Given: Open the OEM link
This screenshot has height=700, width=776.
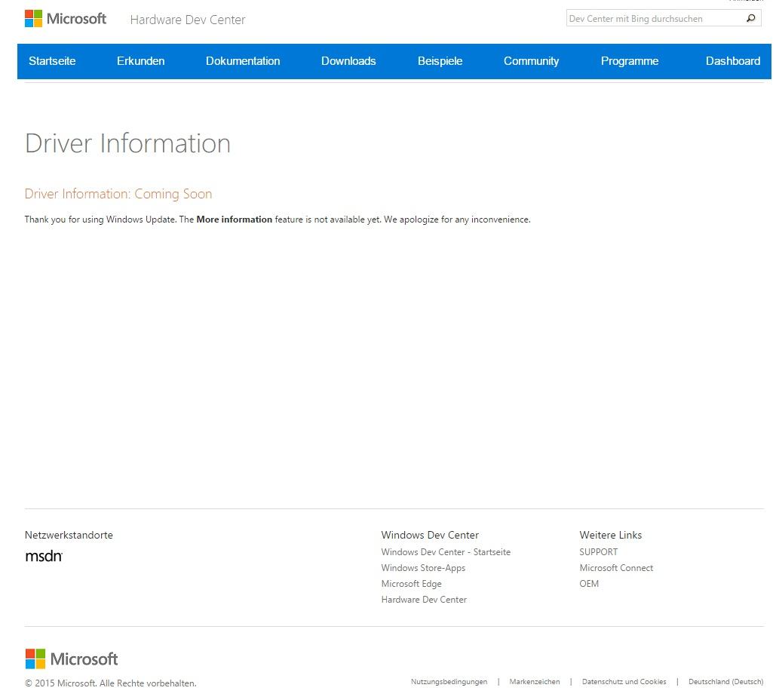Looking at the screenshot, I should 589,584.
